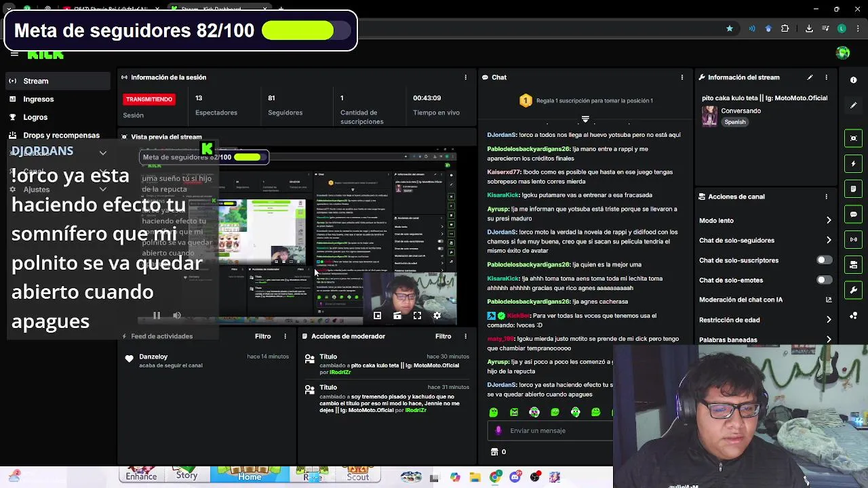Collapse the chat gift banner arrow
Image resolution: width=868 pixels, height=488 pixels.
(x=585, y=119)
